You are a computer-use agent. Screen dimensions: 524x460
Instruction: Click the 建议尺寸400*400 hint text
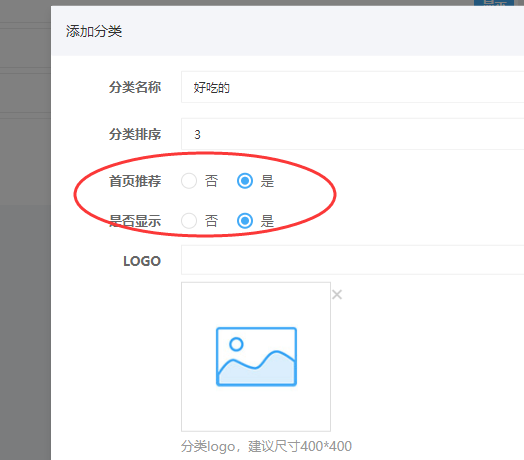click(300, 446)
